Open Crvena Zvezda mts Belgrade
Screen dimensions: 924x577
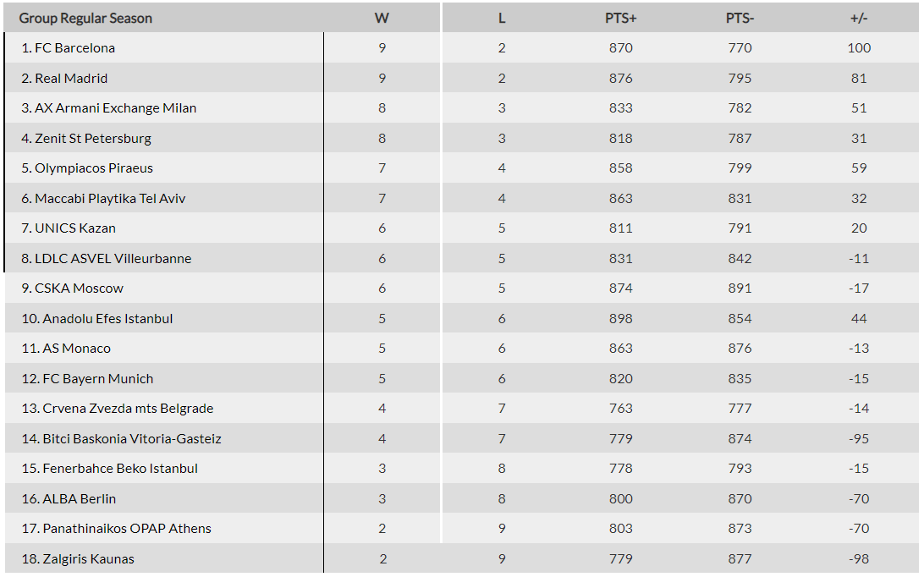tap(128, 409)
